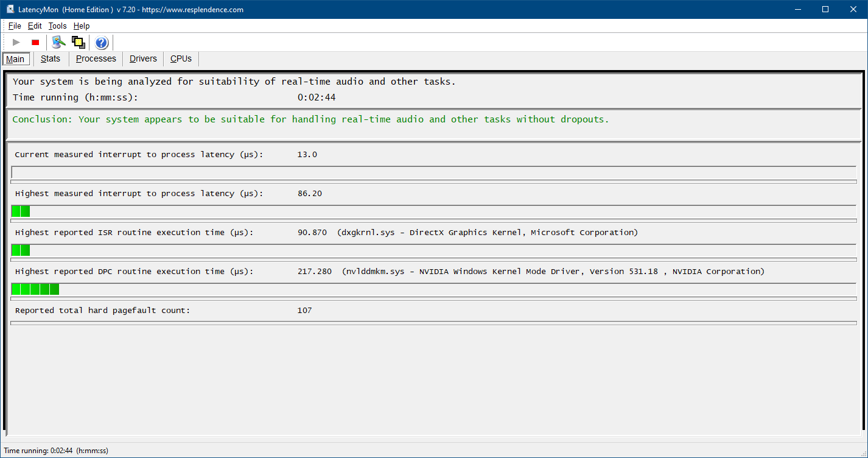Click the ISR time value 90.870

click(x=312, y=233)
